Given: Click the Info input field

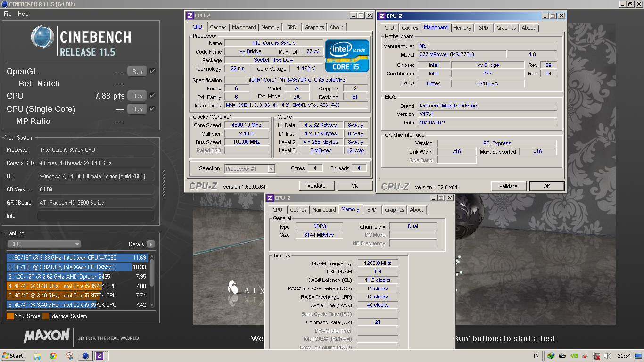Looking at the screenshot, I should pyautogui.click(x=96, y=216).
